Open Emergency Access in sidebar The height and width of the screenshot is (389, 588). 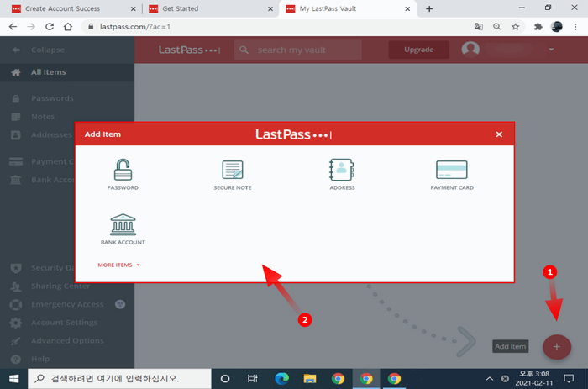coord(67,304)
